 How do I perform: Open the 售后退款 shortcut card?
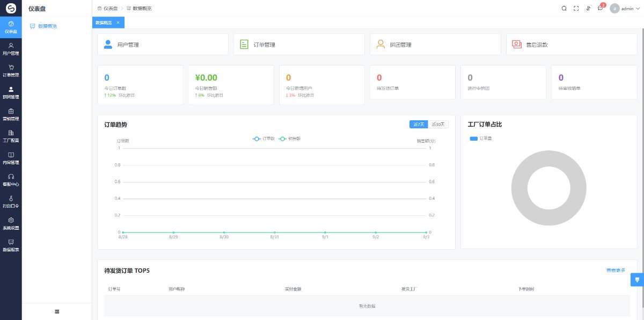[x=572, y=45]
